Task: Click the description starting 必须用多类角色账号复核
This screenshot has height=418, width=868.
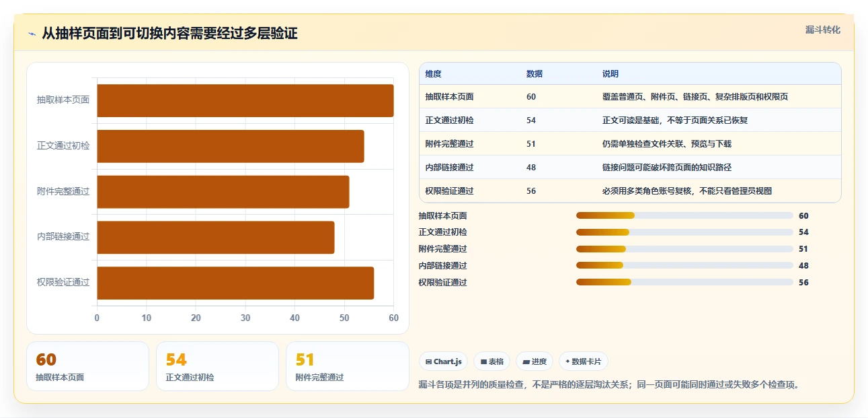Action: pos(687,191)
